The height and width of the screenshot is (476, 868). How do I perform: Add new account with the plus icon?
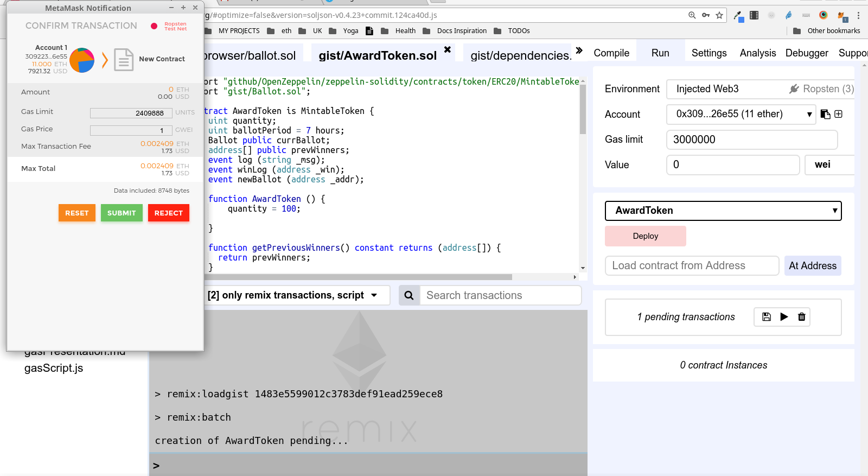click(839, 114)
